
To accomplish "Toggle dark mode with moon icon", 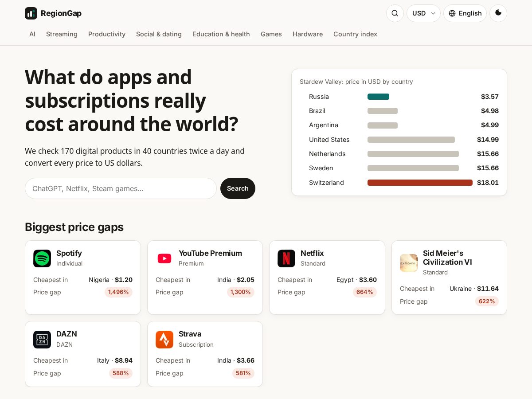I will [x=498, y=13].
